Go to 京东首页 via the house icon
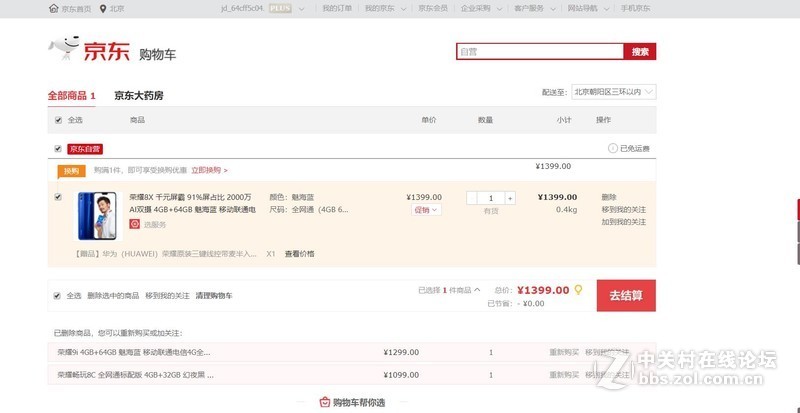 (54, 8)
